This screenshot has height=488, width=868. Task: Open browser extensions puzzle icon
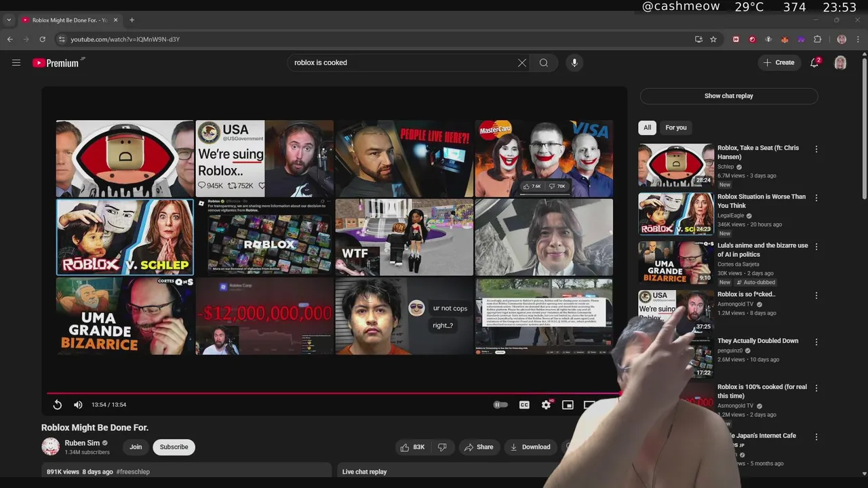(817, 39)
